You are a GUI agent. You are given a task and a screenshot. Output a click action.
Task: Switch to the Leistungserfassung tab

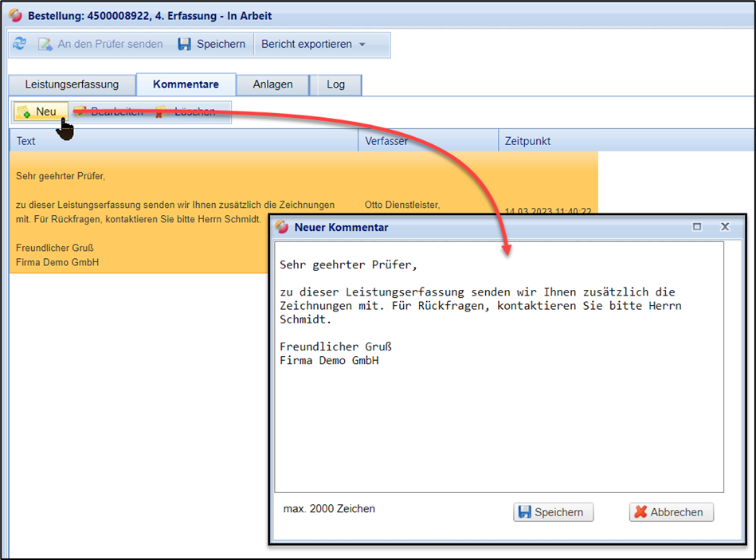(72, 84)
